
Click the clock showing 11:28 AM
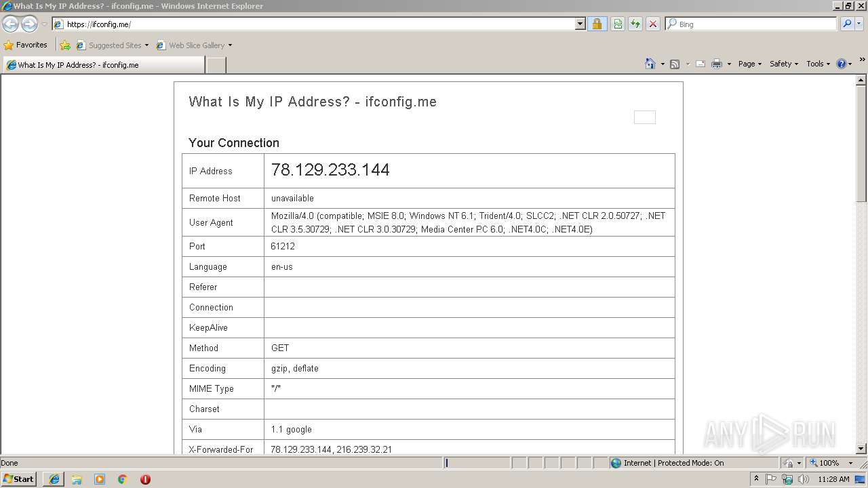[x=833, y=479]
